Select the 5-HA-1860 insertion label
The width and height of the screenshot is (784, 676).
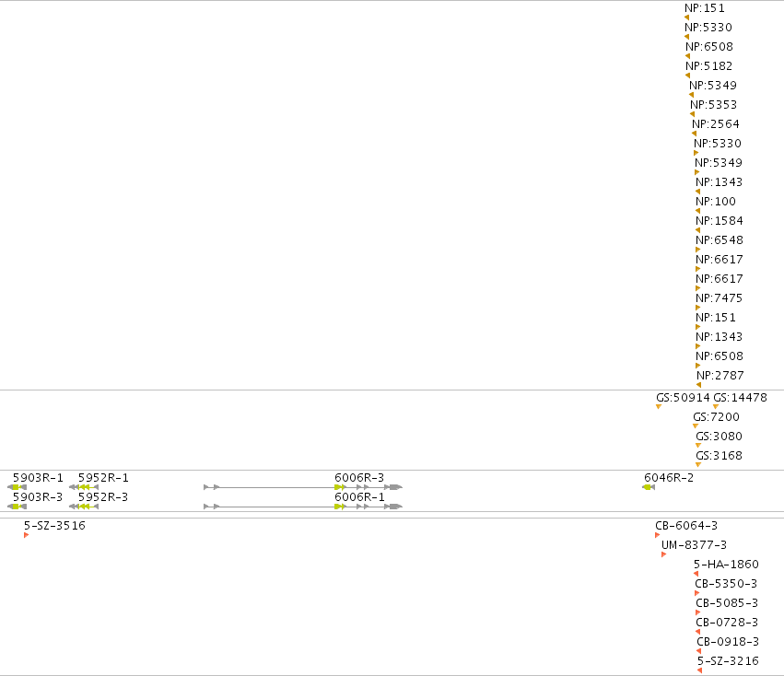[x=726, y=564]
